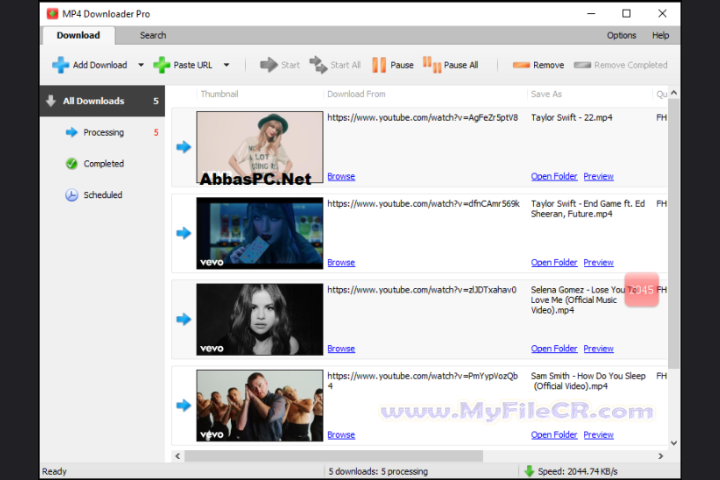Click the End Game video thumbnail

[259, 233]
